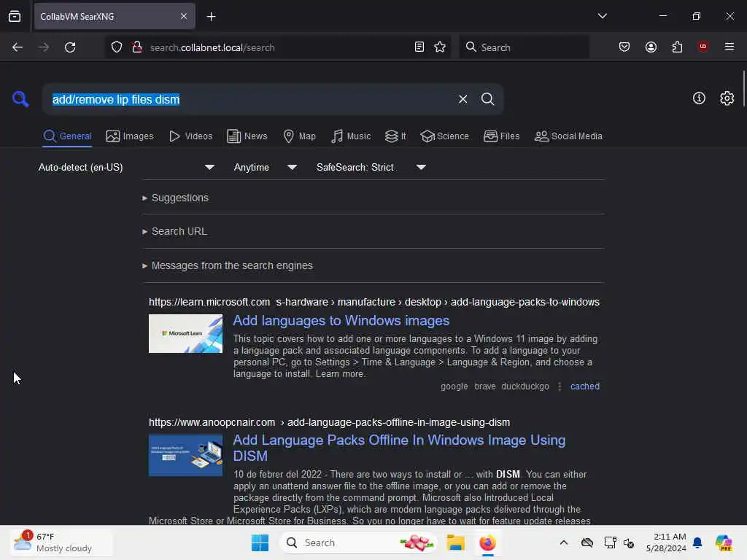Image resolution: width=747 pixels, height=560 pixels.
Task: Switch to News search category
Action: tap(247, 136)
